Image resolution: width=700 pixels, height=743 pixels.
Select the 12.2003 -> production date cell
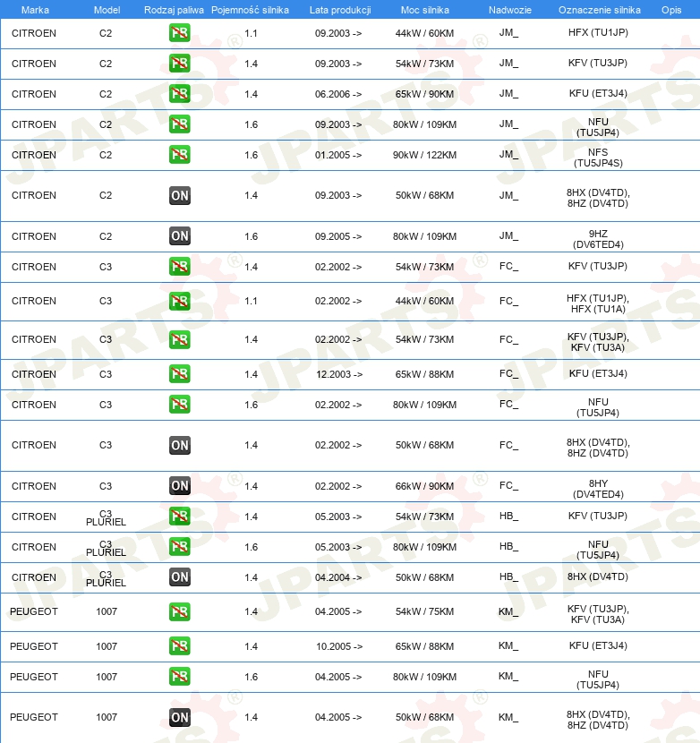339,374
